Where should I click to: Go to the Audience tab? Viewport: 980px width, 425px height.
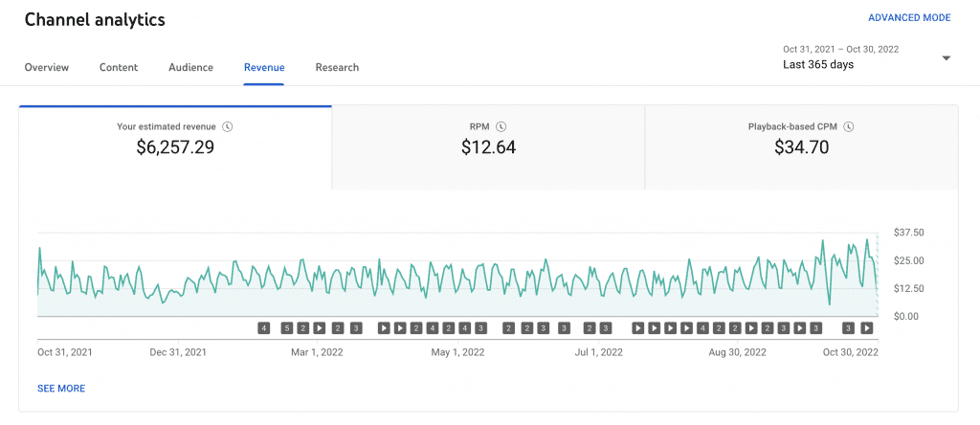(x=190, y=68)
